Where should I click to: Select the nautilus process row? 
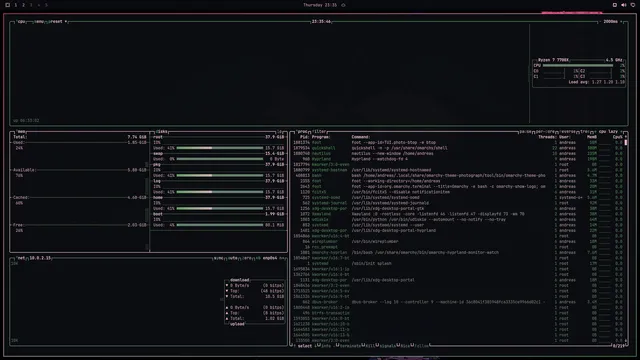458,153
